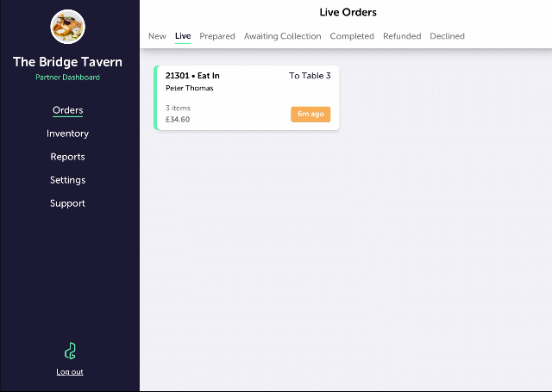Image resolution: width=552 pixels, height=392 pixels.
Task: Open the Declined orders tab
Action: (x=447, y=36)
